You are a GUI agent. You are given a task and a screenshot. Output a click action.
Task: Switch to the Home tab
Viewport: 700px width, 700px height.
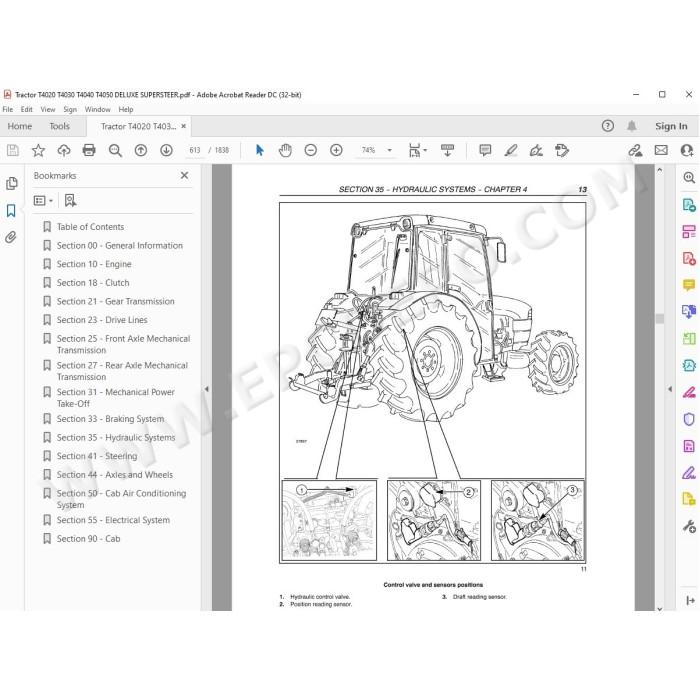pyautogui.click(x=20, y=126)
